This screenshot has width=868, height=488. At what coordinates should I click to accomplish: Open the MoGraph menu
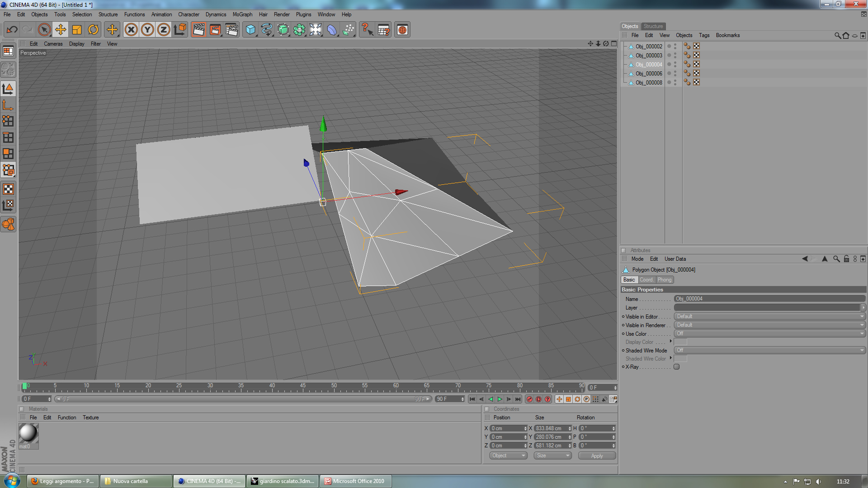coord(242,14)
